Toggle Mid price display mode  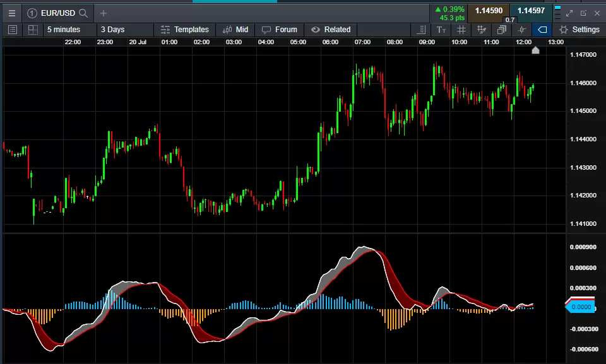(235, 29)
